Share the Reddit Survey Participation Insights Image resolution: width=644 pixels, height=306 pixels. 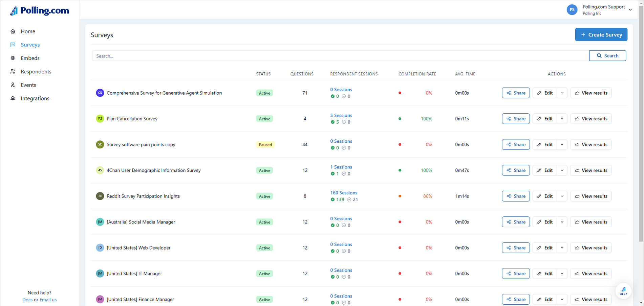516,196
